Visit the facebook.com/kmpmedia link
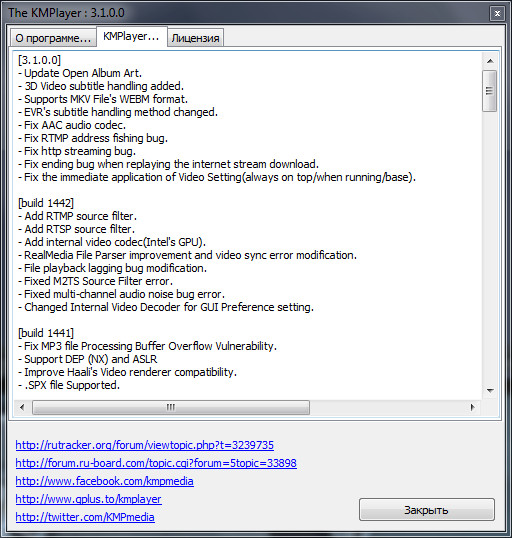The width and height of the screenshot is (512, 538). [104, 481]
